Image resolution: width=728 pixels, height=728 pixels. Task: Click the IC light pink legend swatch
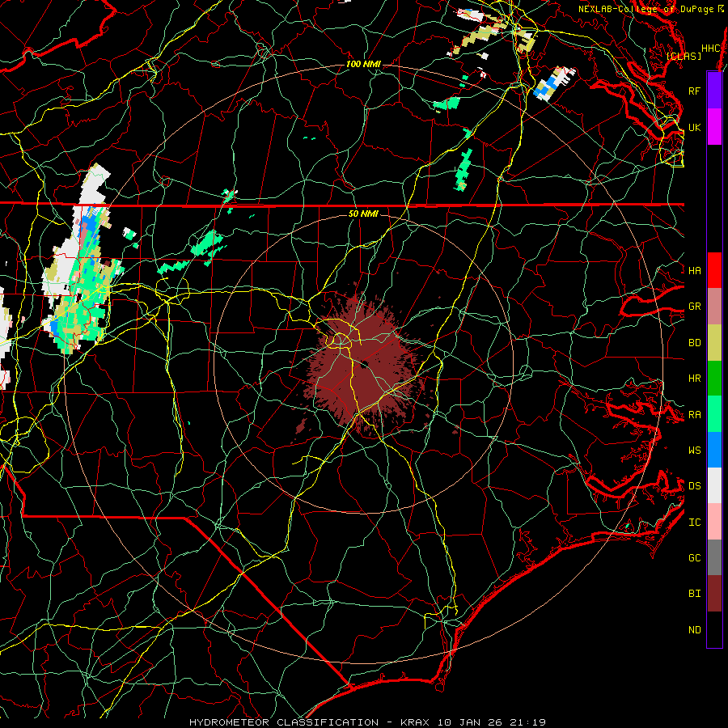tap(714, 522)
